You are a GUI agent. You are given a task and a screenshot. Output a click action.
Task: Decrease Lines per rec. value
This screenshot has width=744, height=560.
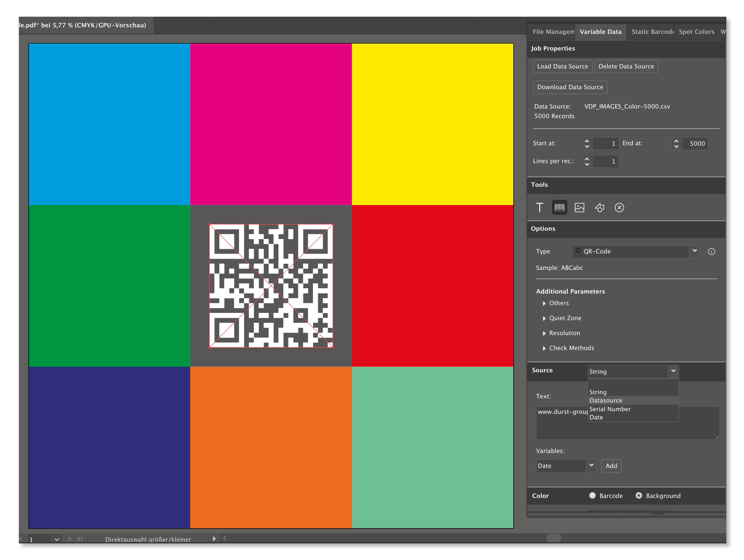click(587, 165)
